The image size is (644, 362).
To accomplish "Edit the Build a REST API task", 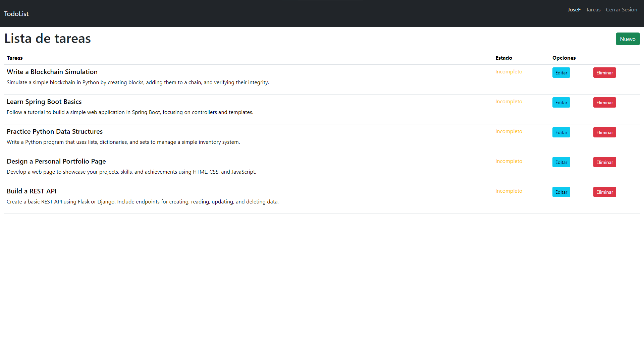I will [561, 192].
